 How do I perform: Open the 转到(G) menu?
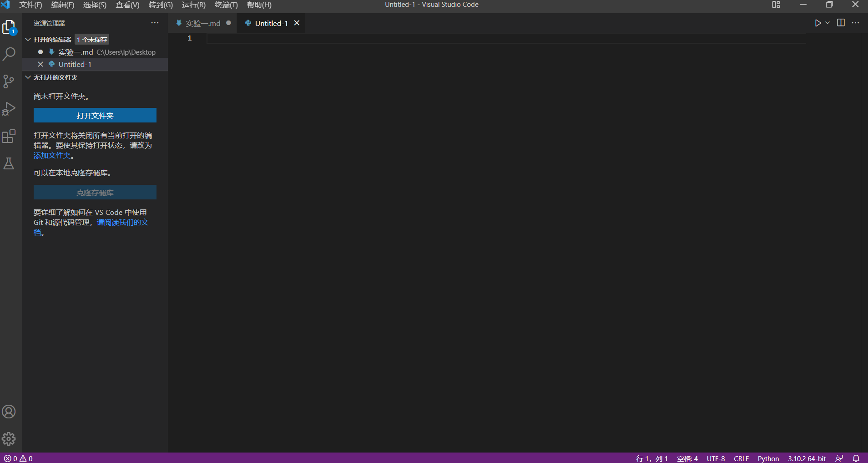[161, 5]
